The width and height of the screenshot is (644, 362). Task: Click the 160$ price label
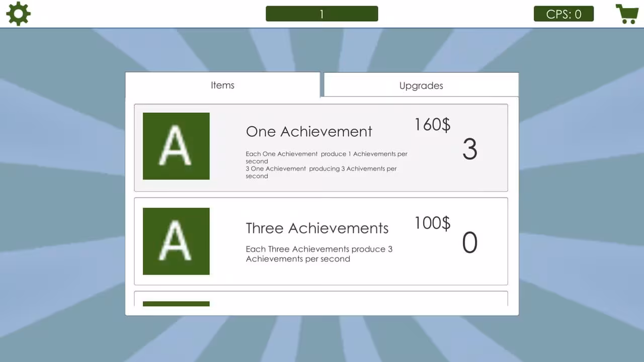pyautogui.click(x=432, y=124)
